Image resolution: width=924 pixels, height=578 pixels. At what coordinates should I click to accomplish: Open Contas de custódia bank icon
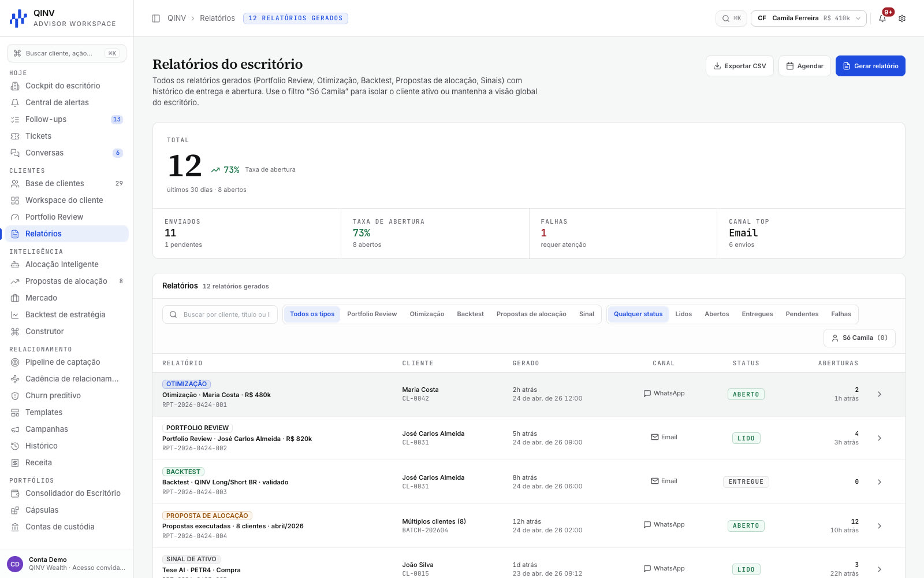point(15,527)
